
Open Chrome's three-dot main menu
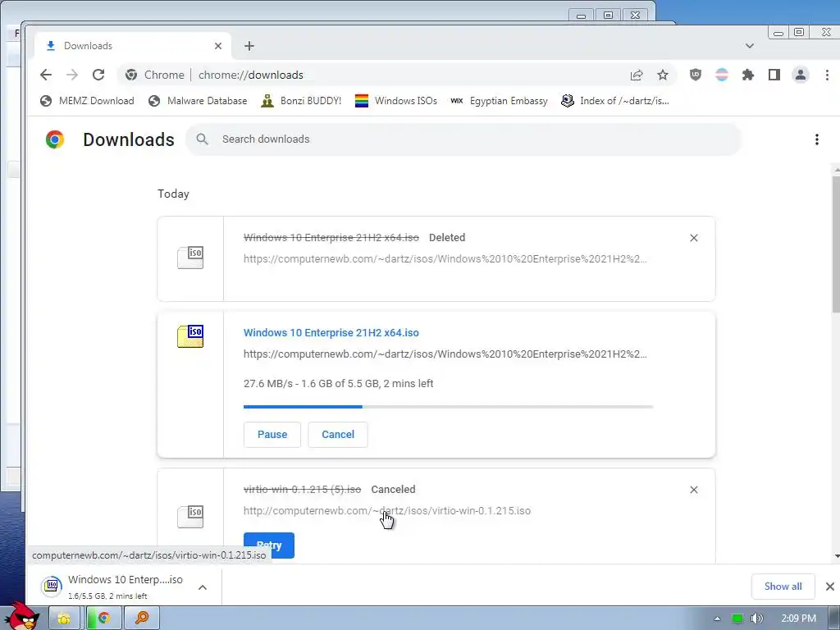827,75
